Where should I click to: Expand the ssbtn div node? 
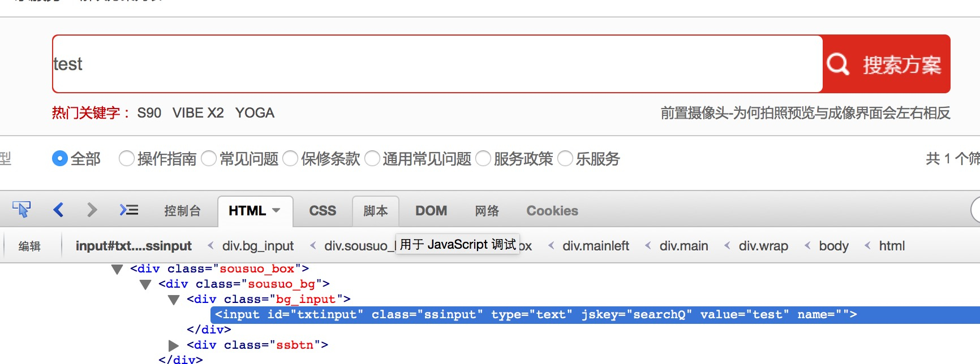174,345
